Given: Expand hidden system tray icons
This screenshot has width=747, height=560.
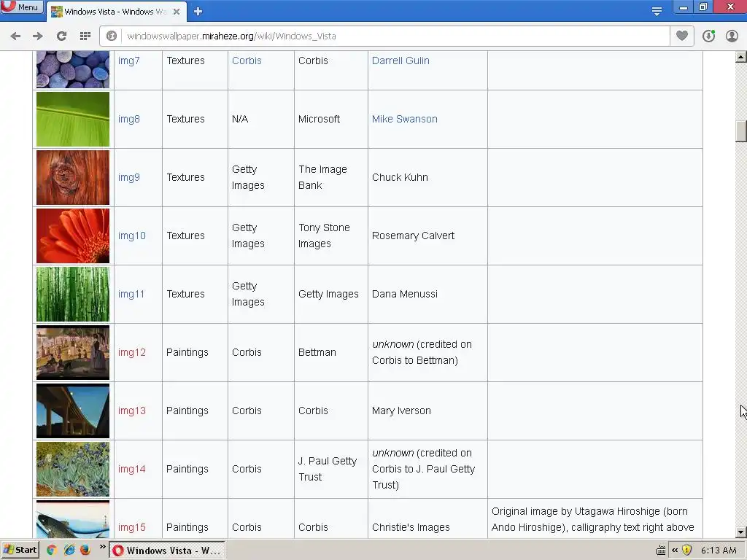Looking at the screenshot, I should [x=675, y=550].
